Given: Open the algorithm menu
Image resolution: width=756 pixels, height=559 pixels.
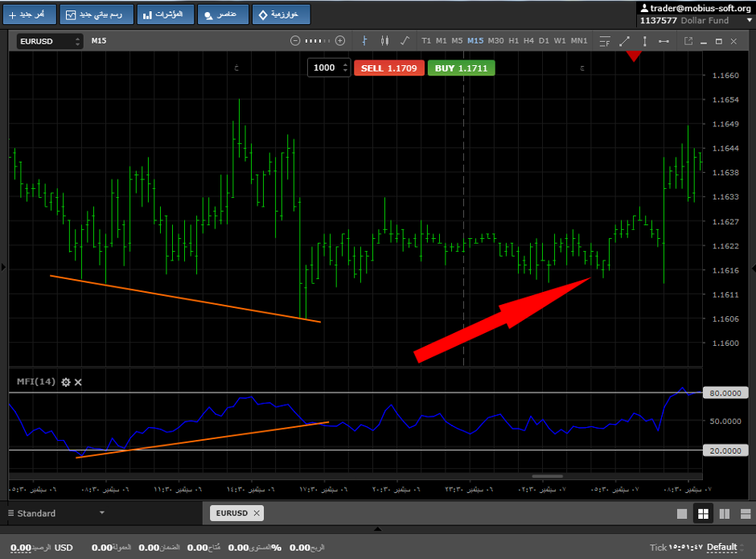Looking at the screenshot, I should tap(281, 14).
